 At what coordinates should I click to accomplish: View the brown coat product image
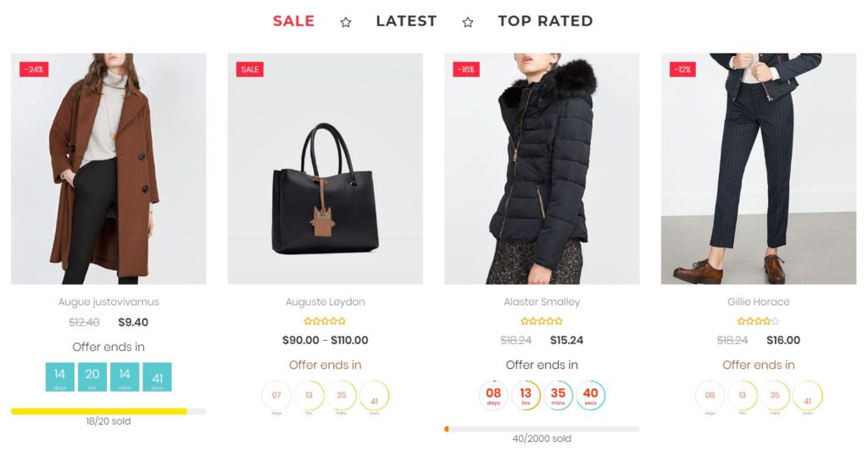(108, 169)
